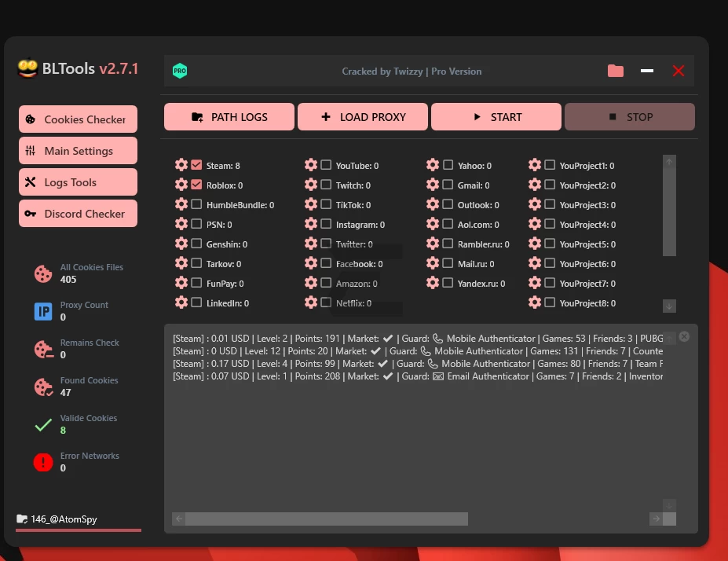Click the STOP button
The height and width of the screenshot is (561, 728).
(630, 116)
